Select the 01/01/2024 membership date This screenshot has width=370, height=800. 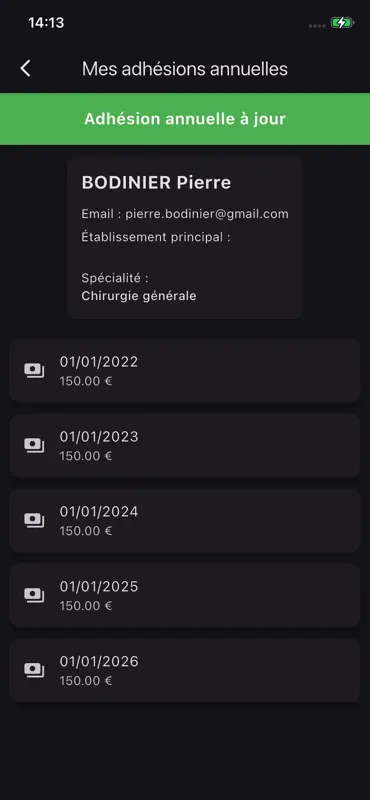[x=99, y=512]
